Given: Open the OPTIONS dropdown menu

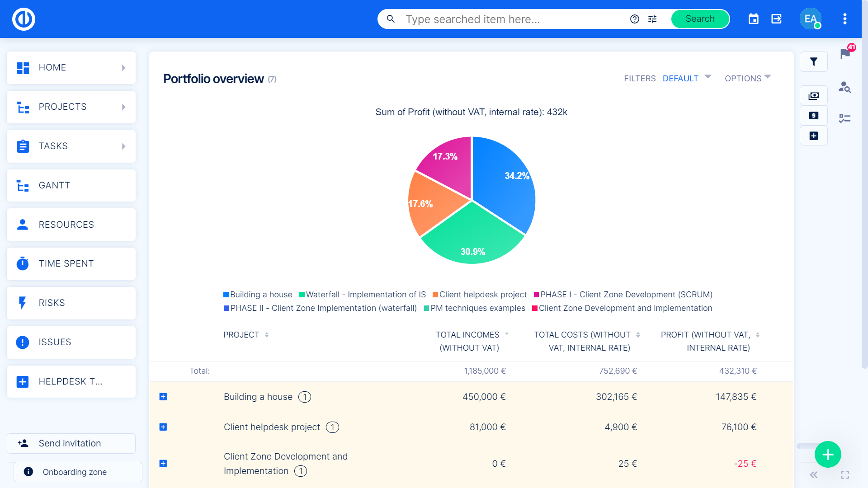Looking at the screenshot, I should (749, 78).
